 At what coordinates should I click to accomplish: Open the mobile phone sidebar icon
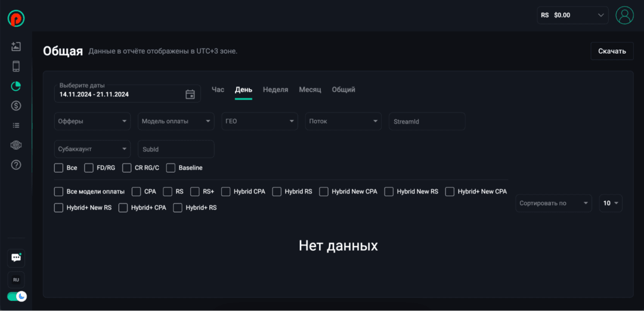coord(16,66)
